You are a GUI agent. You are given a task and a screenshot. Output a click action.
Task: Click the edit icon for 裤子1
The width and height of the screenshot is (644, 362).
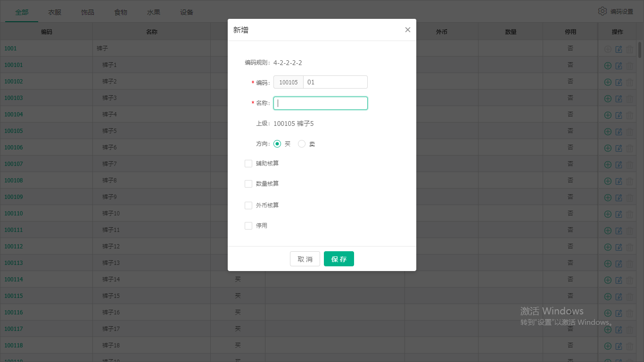coord(619,65)
